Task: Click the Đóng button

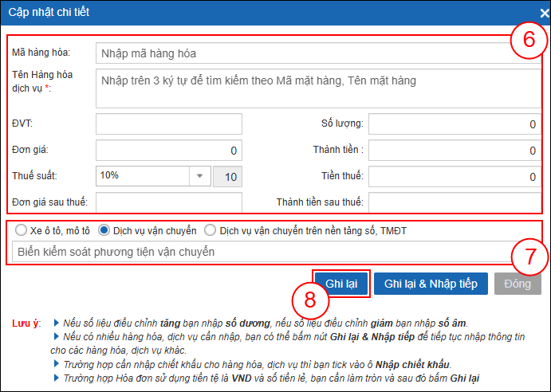Action: coord(518,284)
